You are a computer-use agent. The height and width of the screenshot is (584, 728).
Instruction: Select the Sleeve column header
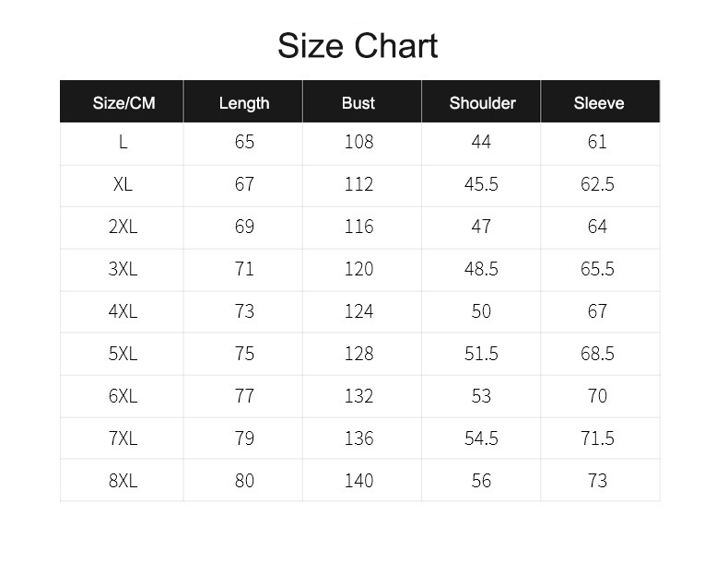point(599,103)
